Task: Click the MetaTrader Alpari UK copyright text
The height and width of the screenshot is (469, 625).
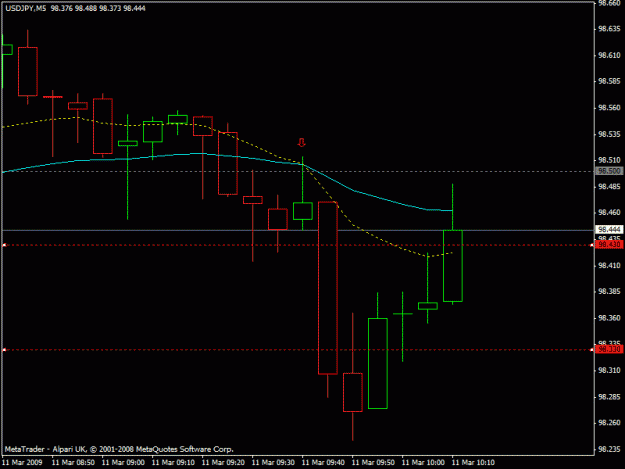Action: click(119, 449)
